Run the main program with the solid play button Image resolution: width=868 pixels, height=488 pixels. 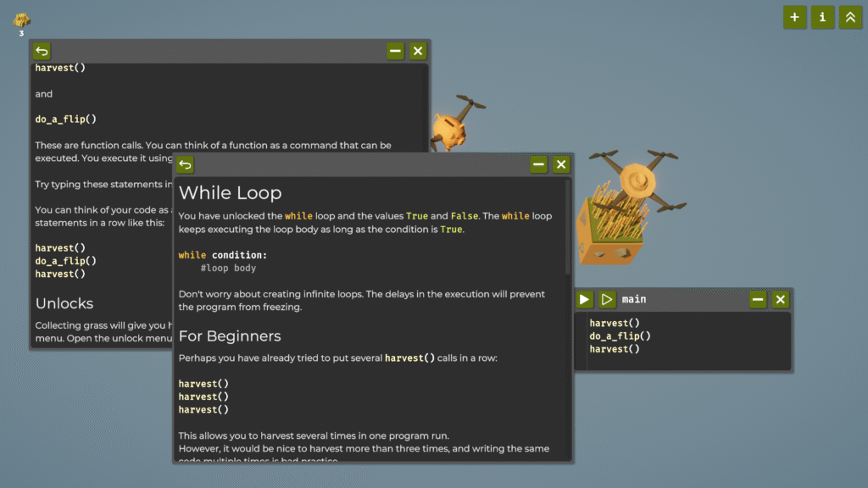pos(584,299)
